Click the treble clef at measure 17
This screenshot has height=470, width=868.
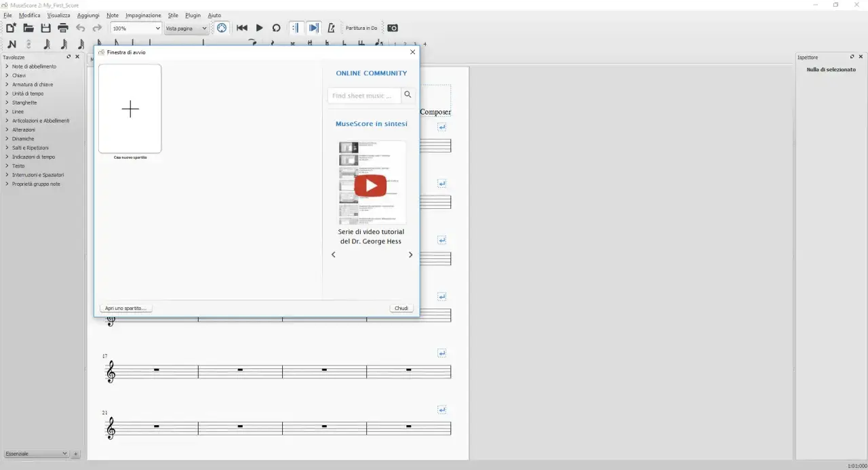click(111, 372)
